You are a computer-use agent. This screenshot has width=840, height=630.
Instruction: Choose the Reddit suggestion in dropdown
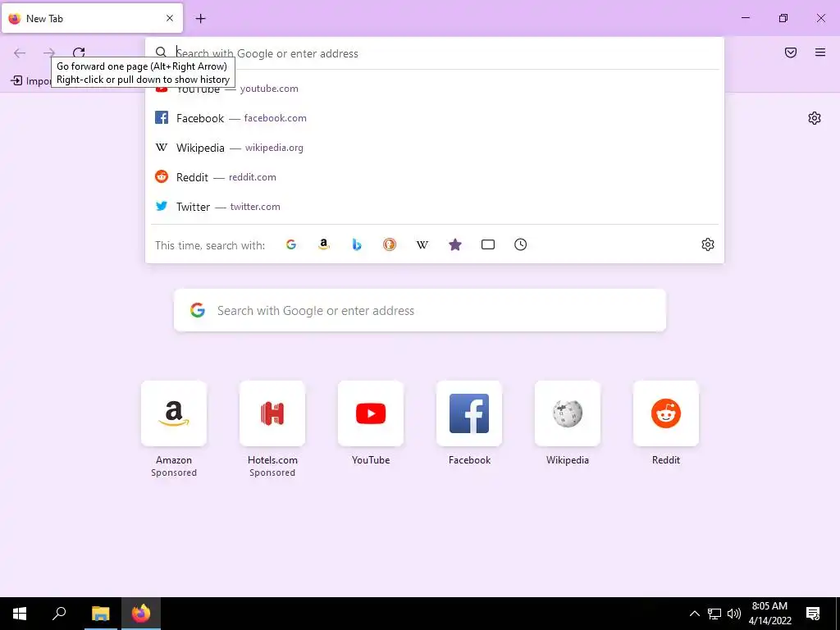point(435,177)
